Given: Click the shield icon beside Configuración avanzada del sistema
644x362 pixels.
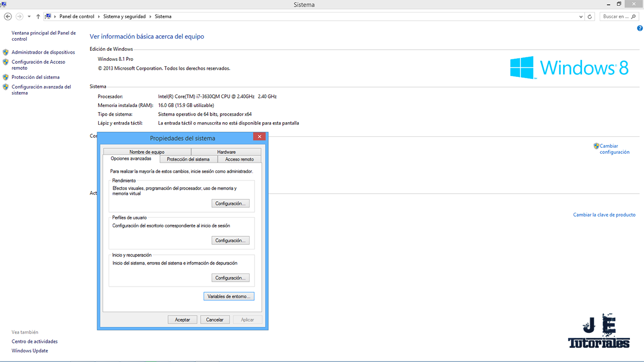Looking at the screenshot, I should tap(6, 87).
